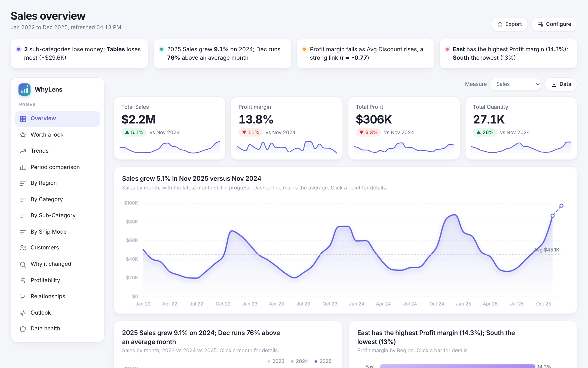Click the Outlook pulse icon
Screen dimensions: 588x368
[23, 313]
